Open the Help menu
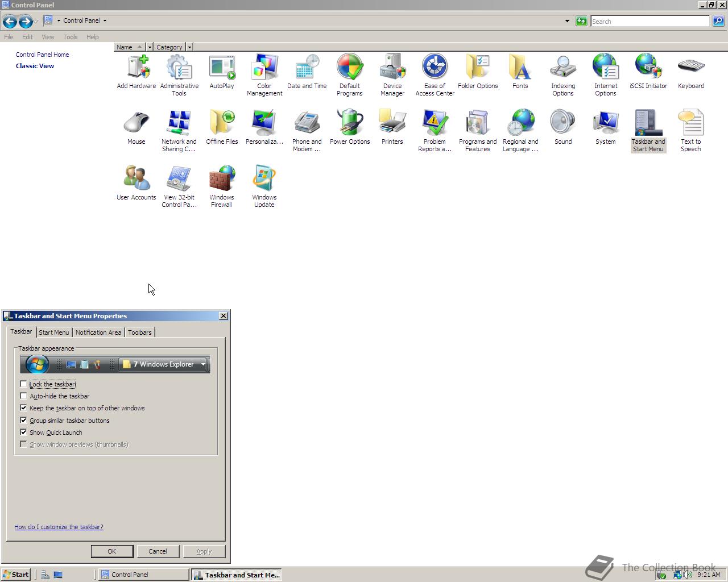Screen dimensions: 728x582 (93, 37)
